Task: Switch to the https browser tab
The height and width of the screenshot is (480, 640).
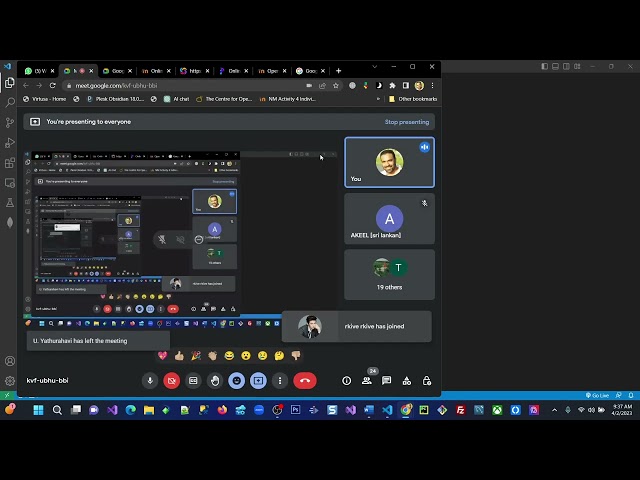Action: (194, 71)
